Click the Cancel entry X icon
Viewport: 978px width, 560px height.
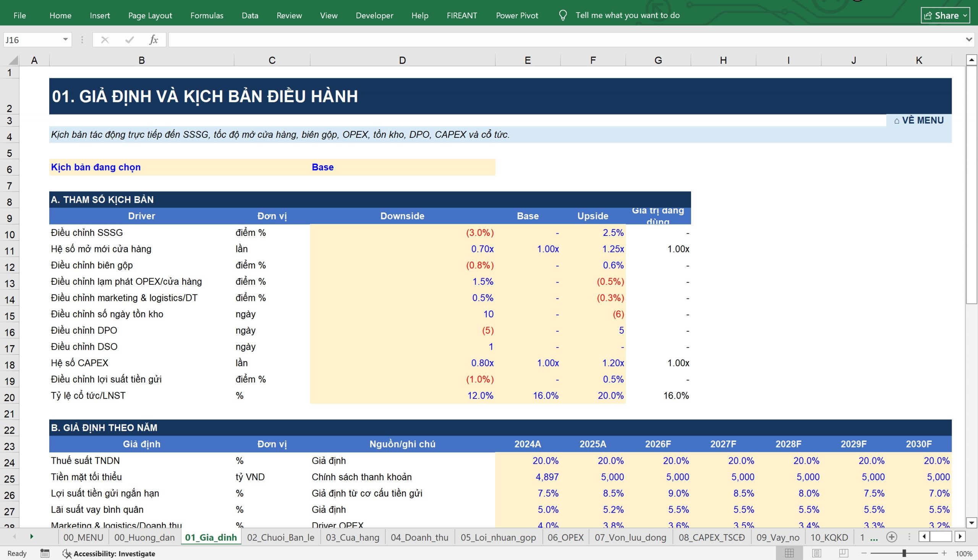tap(105, 40)
